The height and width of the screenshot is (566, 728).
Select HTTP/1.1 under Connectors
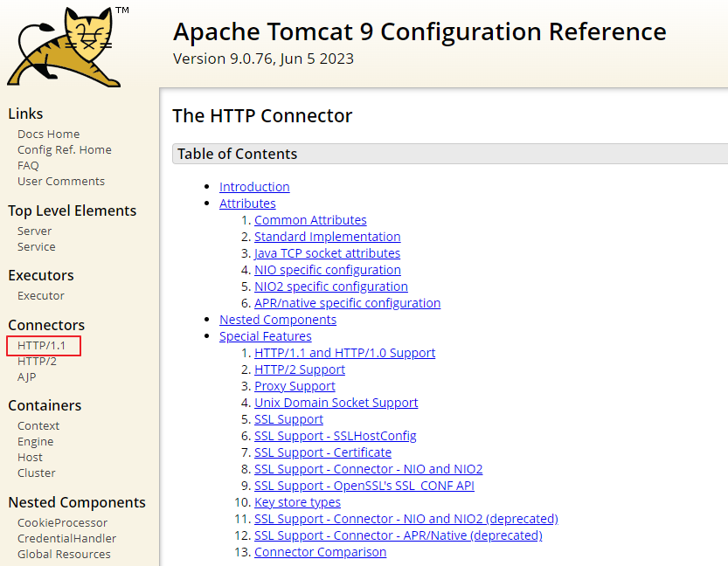(41, 346)
